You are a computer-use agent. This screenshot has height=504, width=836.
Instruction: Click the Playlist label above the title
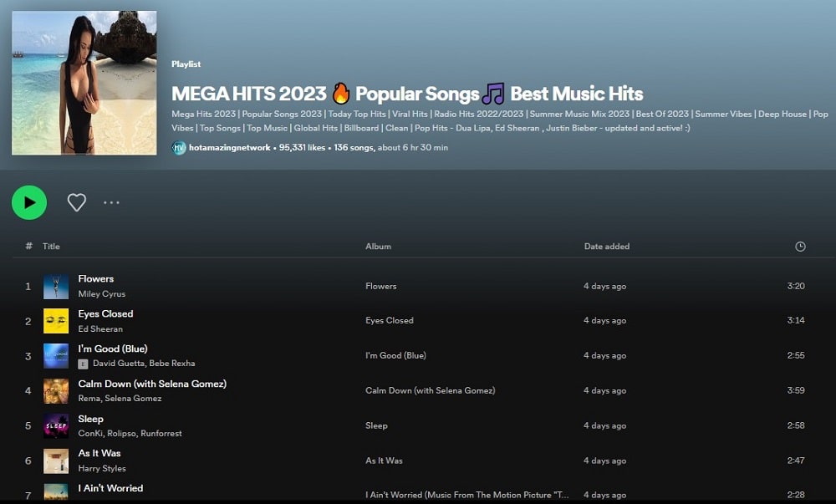pyautogui.click(x=186, y=64)
